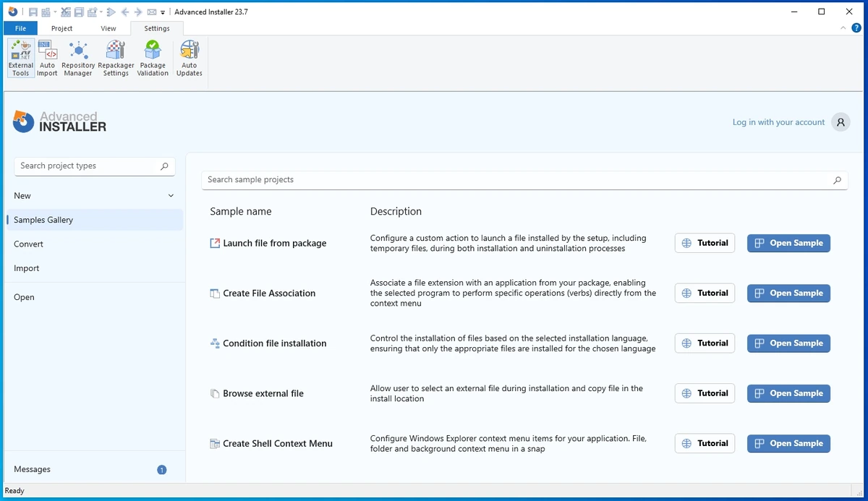Click Create Shell Context Menu icon
The image size is (868, 501).
[215, 444]
